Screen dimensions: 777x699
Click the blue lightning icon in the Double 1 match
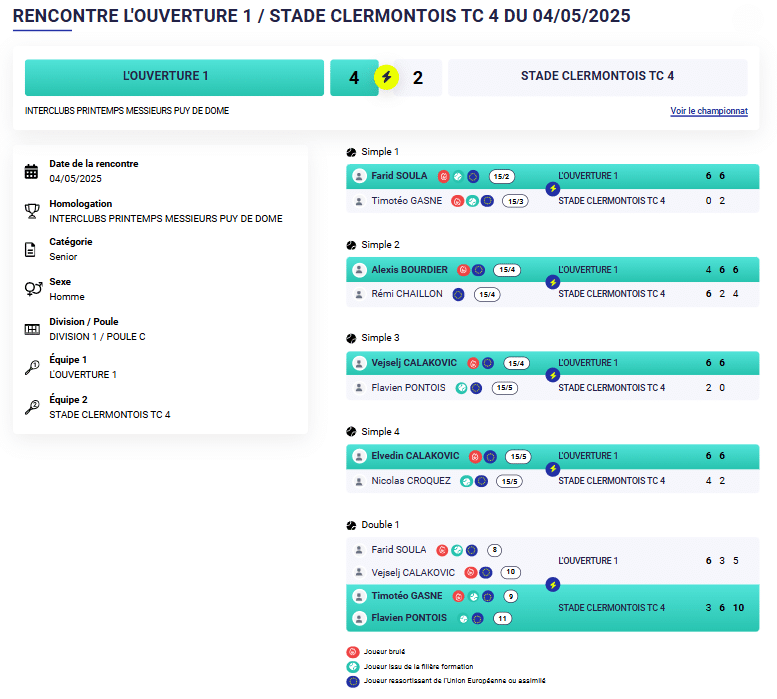pos(552,584)
